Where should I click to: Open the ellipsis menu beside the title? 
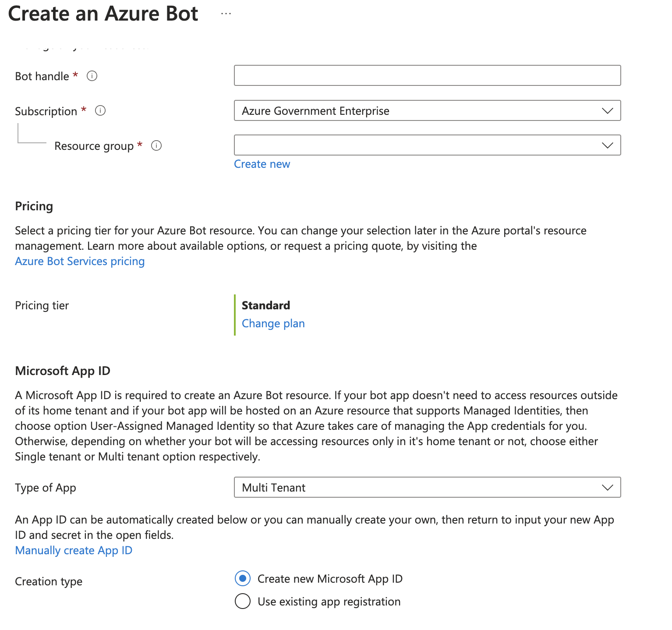point(226,14)
